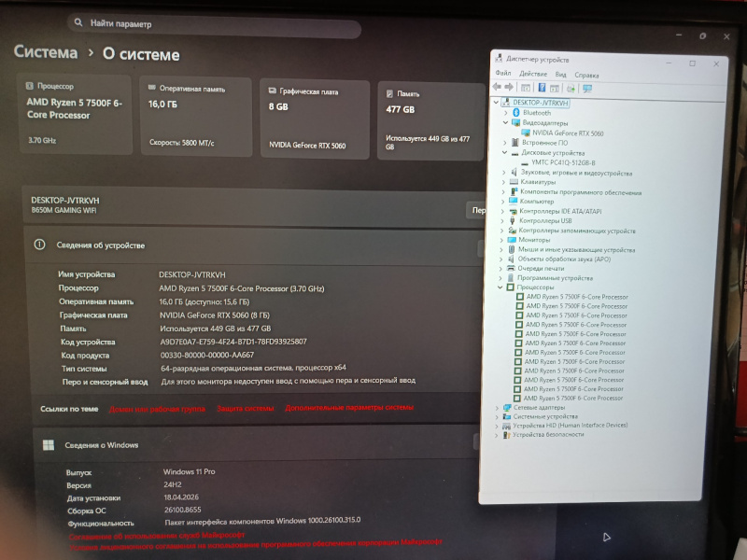Expand Системные устройства node
Viewport: 747px width, 560px height.
click(x=497, y=416)
